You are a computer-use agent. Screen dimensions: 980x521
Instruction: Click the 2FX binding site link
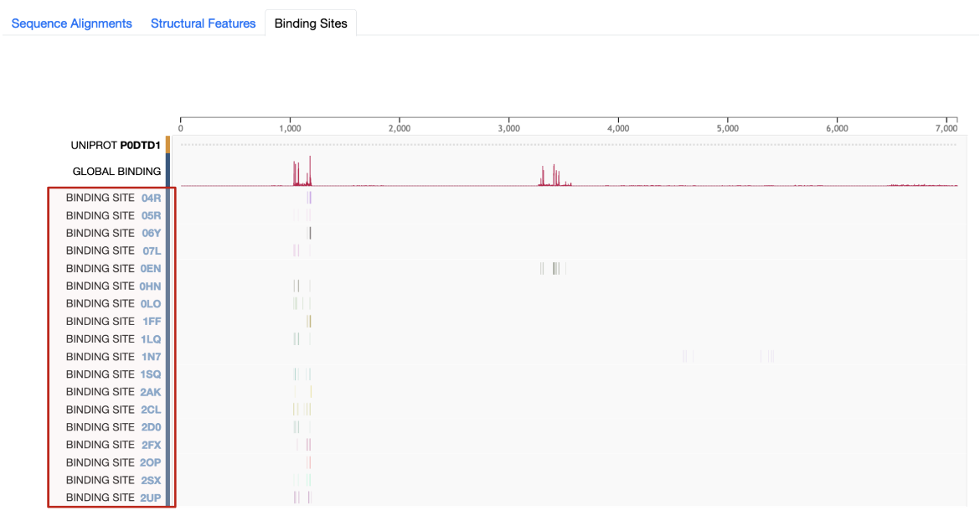[151, 445]
